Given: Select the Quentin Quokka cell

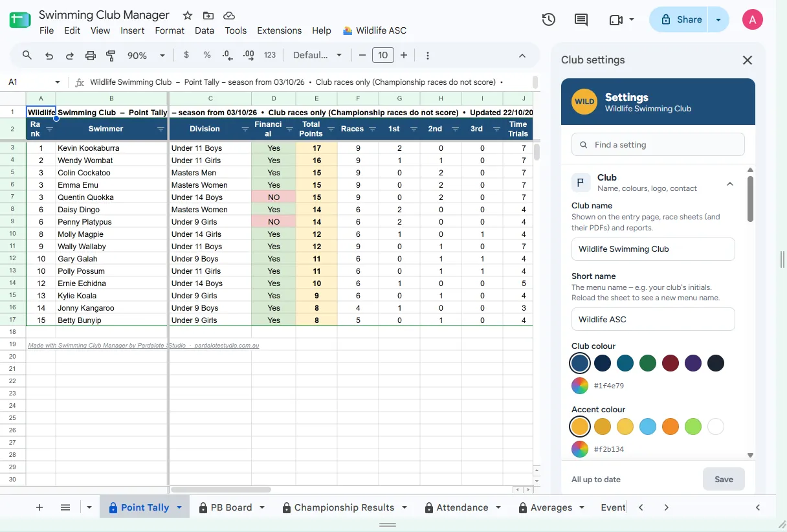Looking at the screenshot, I should pos(112,197).
